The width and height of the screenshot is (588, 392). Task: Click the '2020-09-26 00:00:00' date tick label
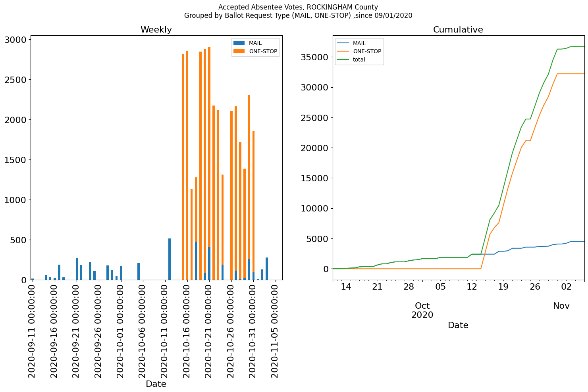98,331
